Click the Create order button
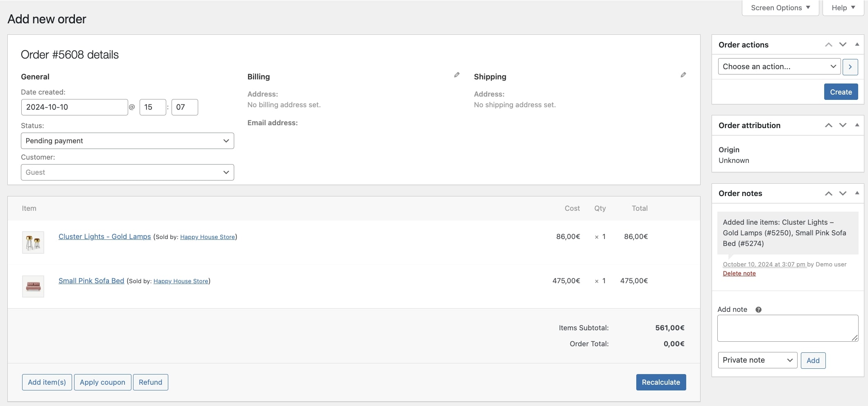This screenshot has width=868, height=406. click(841, 92)
